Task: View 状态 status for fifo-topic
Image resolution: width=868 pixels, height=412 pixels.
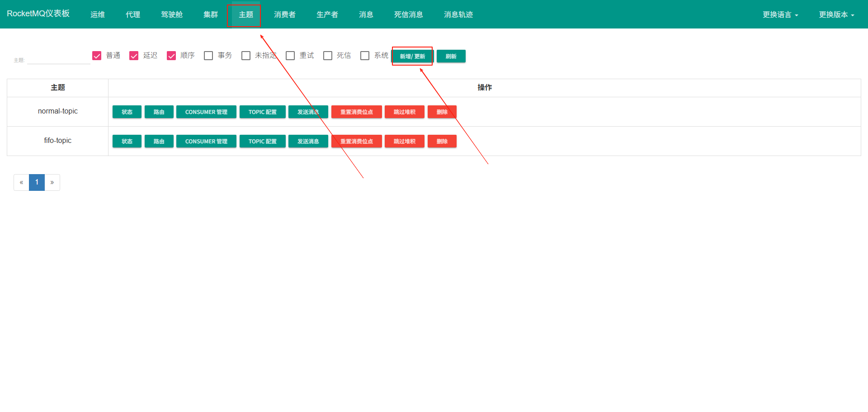Action: click(127, 141)
